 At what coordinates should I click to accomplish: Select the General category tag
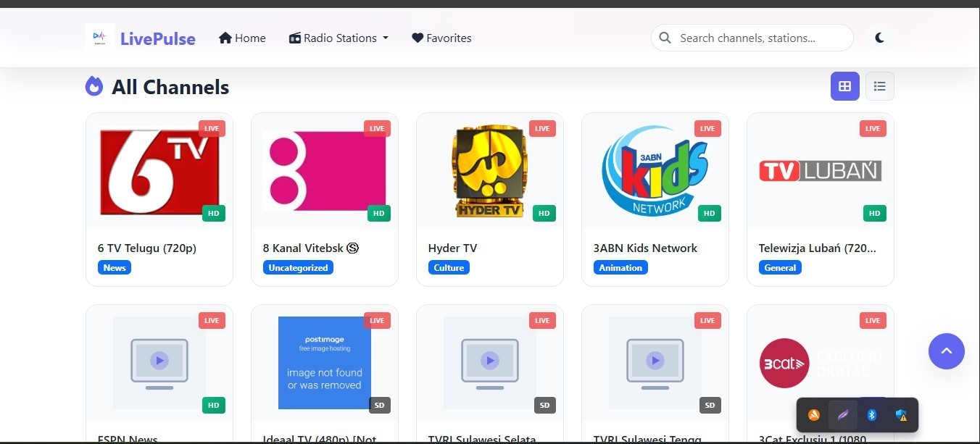click(x=780, y=267)
